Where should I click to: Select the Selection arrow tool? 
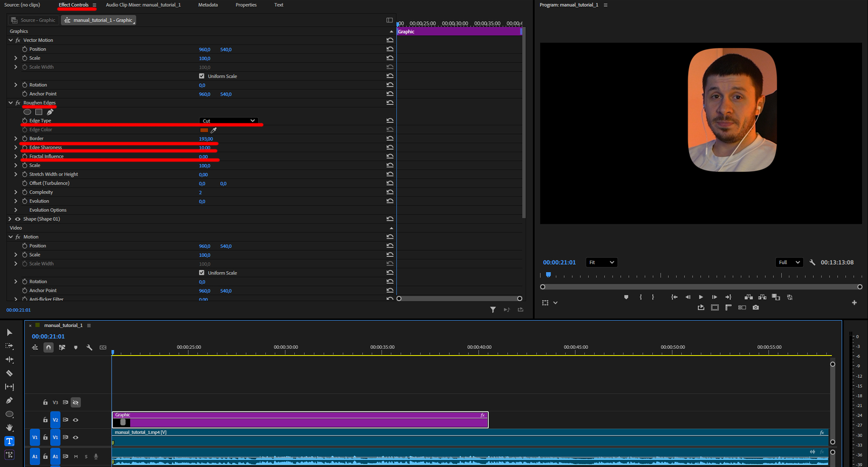coord(9,333)
